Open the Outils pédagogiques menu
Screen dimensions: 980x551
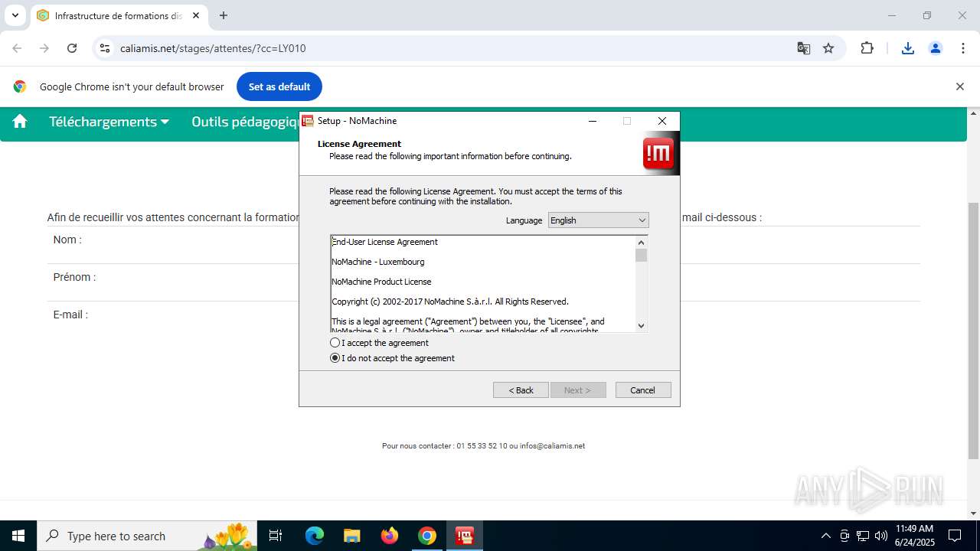pos(246,122)
